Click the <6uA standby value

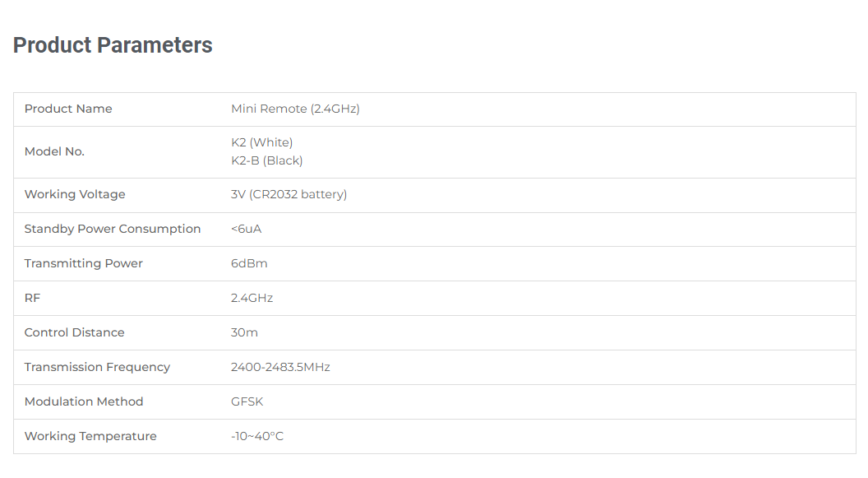(247, 229)
